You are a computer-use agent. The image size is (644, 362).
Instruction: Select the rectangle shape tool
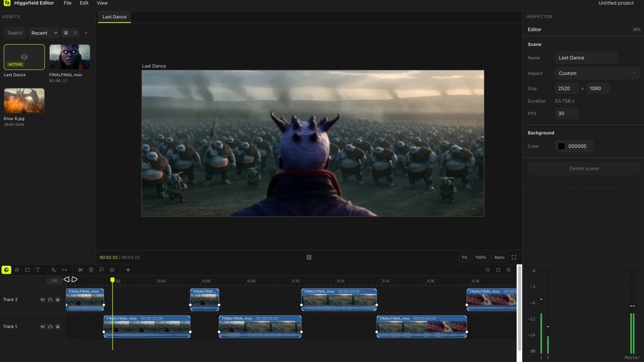point(27,270)
